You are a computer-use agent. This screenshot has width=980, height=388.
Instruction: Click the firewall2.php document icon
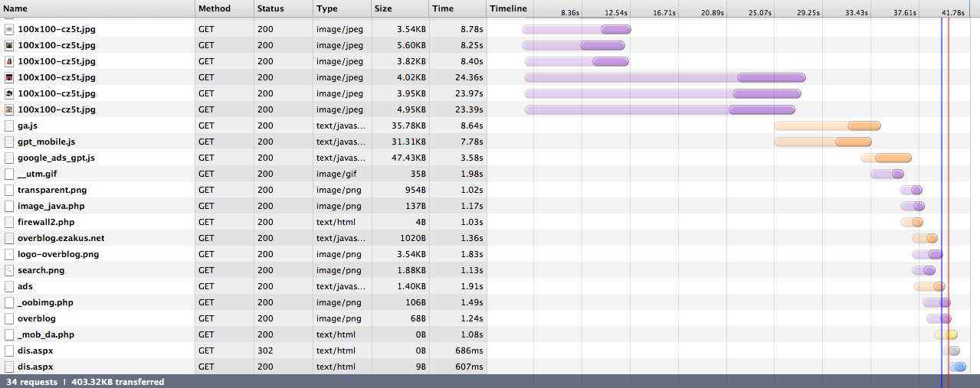click(9, 222)
